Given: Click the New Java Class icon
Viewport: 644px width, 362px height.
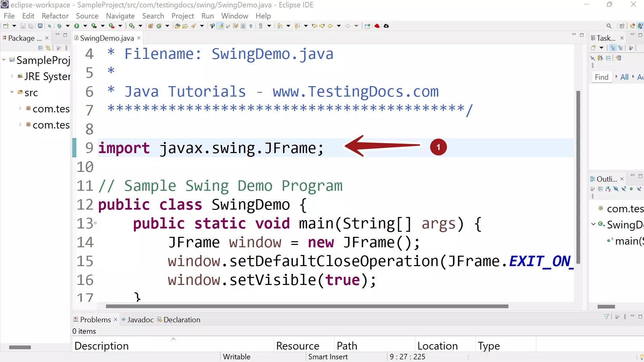Looking at the screenshot, I should coord(159,26).
